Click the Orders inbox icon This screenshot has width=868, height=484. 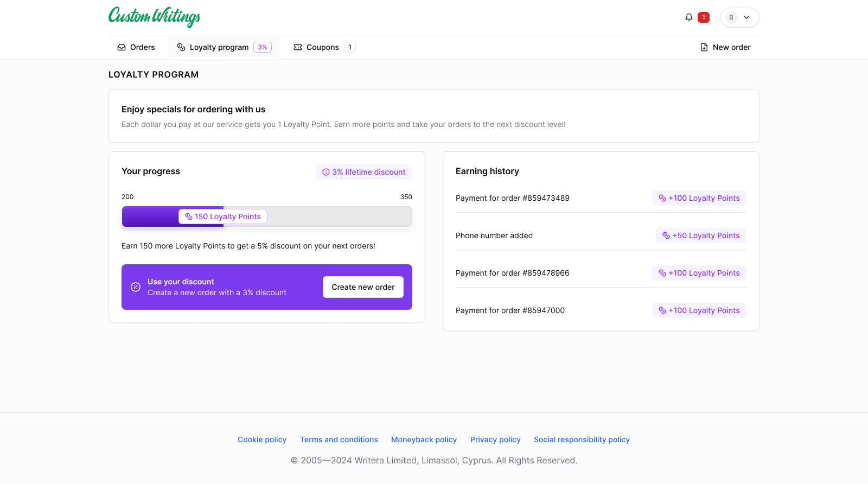coord(122,47)
